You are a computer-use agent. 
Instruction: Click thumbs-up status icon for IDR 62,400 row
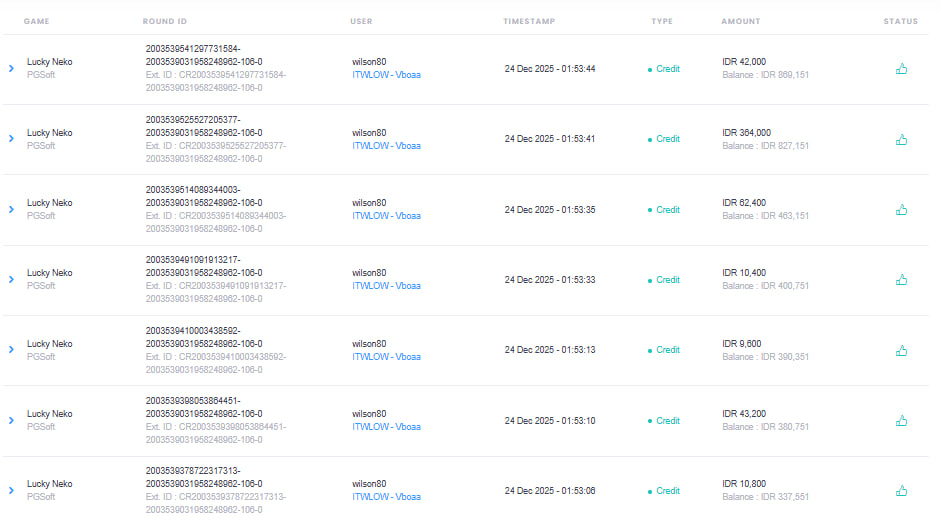pos(901,210)
